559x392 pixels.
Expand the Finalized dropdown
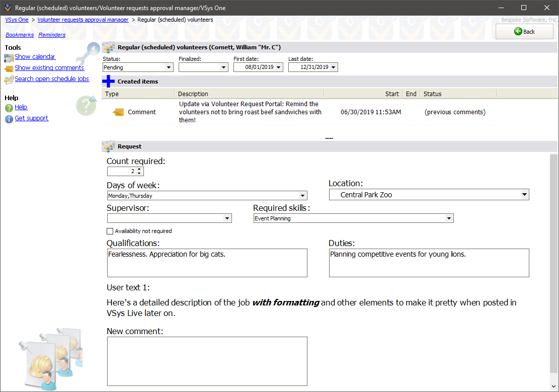tap(224, 67)
